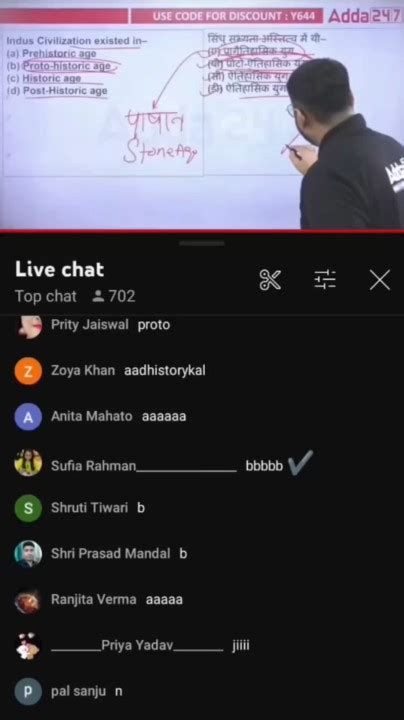Tap the Adda247 logo on video
404x720 pixels.
tap(365, 16)
